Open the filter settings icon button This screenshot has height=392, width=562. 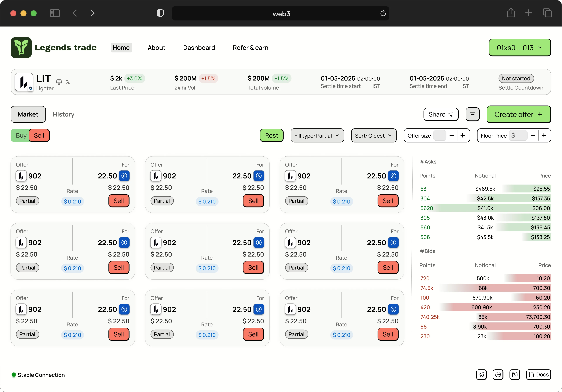[472, 114]
